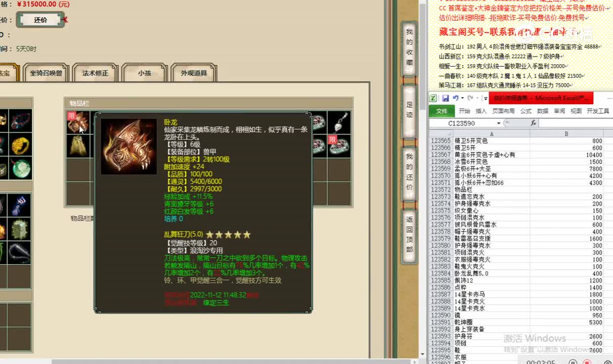The width and height of the screenshot is (613, 364).
Task: Select the cell 孟极6开+大圣
Action: (492, 169)
